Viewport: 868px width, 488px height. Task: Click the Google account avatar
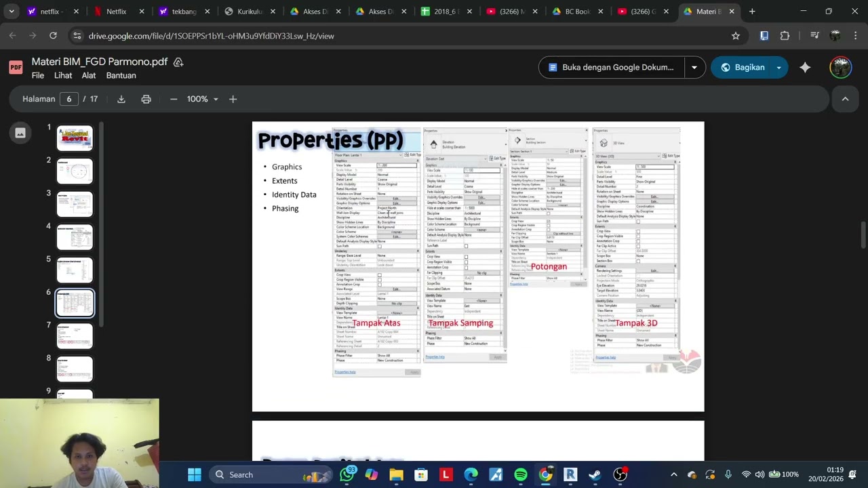click(841, 67)
